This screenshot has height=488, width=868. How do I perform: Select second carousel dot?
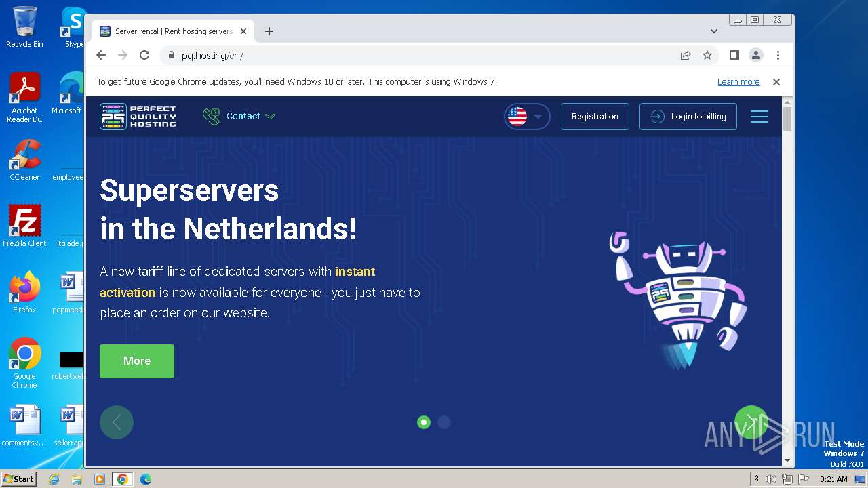click(444, 422)
